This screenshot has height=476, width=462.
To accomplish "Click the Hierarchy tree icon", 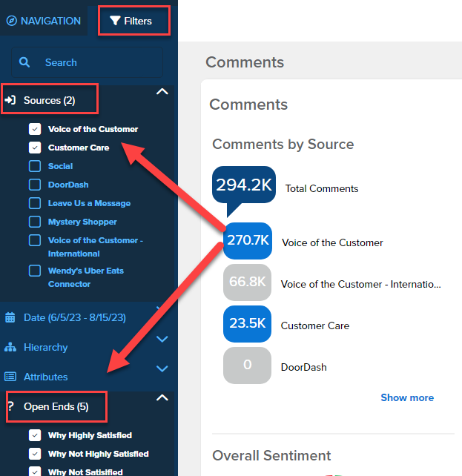I will point(10,347).
